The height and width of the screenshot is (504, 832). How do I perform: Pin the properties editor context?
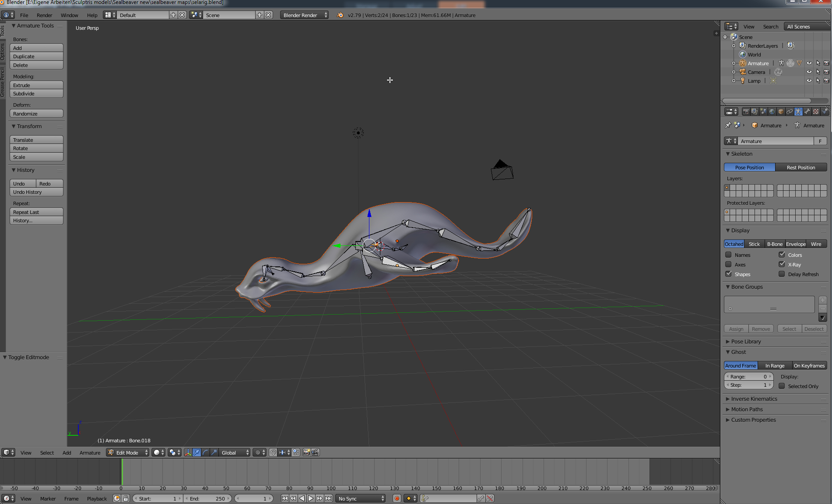tap(728, 126)
